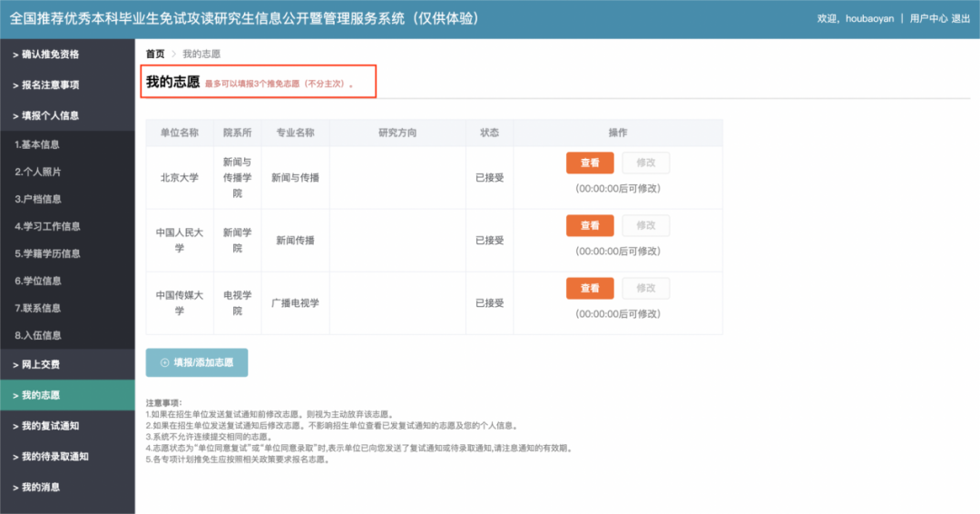Open the 我的消息 sidebar menu

click(67, 487)
